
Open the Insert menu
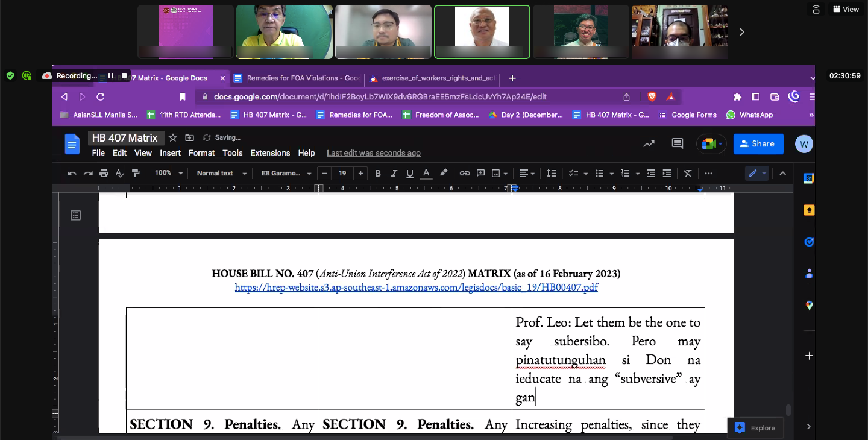[171, 153]
